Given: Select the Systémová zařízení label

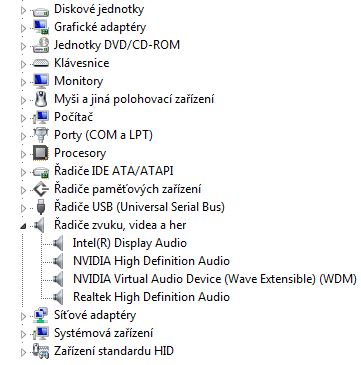Looking at the screenshot, I should pyautogui.click(x=104, y=333).
